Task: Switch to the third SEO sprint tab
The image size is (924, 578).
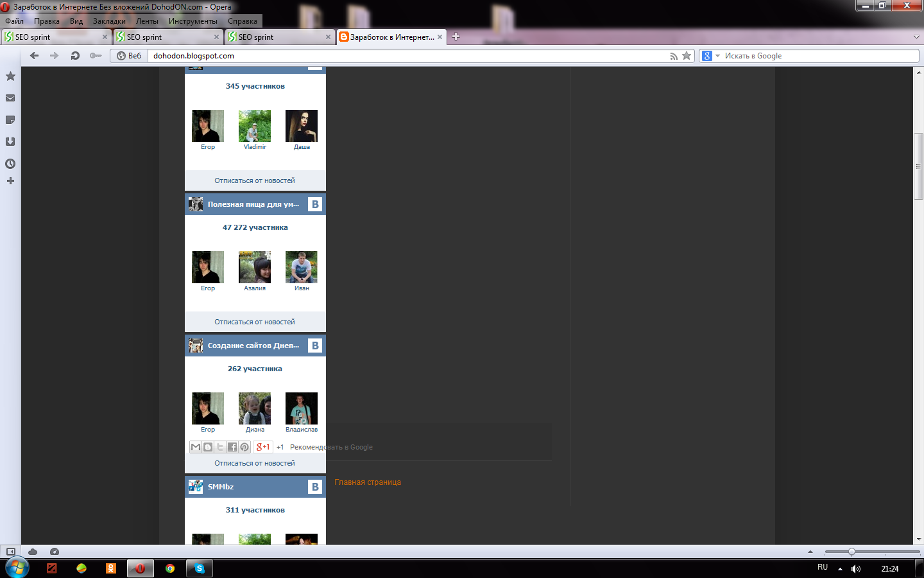Action: (x=280, y=37)
